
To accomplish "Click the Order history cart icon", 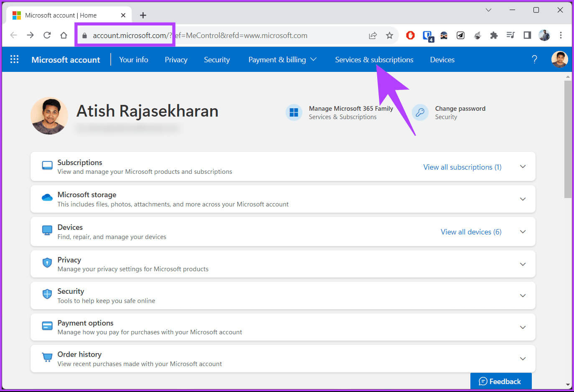I will [47, 357].
